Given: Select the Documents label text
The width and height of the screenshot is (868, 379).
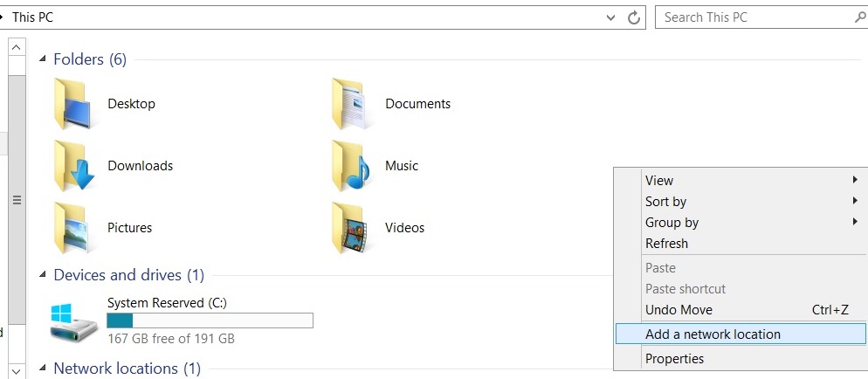Looking at the screenshot, I should [418, 104].
